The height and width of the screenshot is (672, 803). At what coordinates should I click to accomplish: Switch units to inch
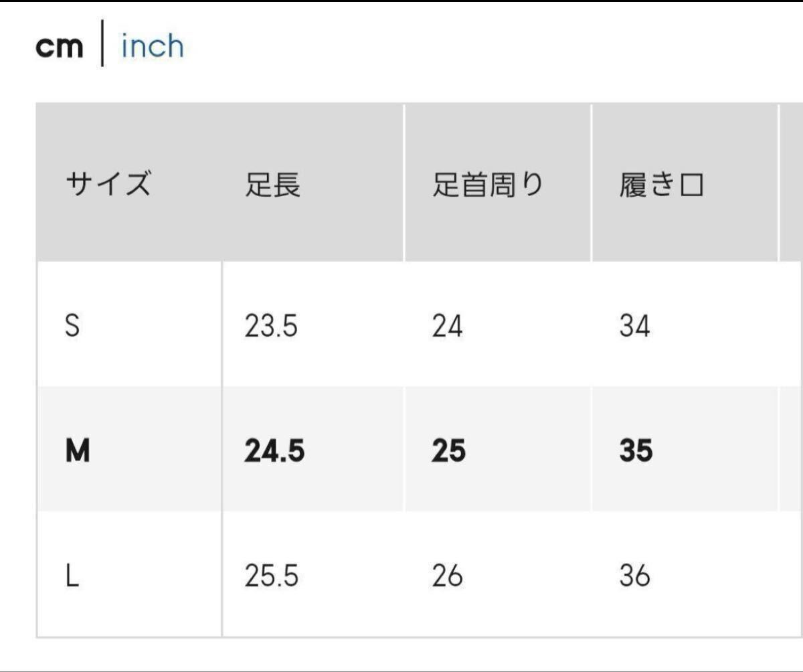coord(152,47)
